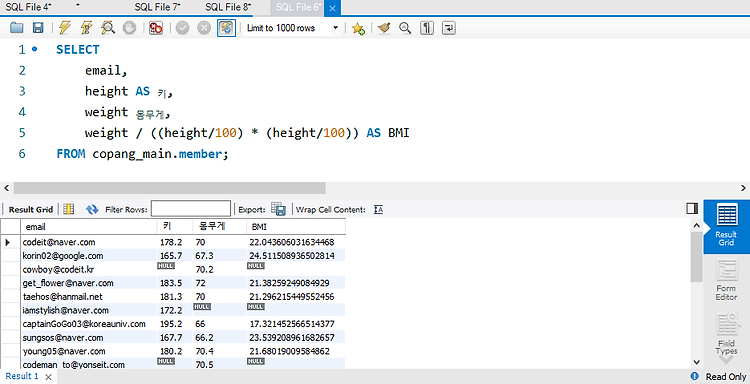Sort by the 키 column header
Image resolution: width=750 pixels, height=384 pixels.
(x=175, y=227)
